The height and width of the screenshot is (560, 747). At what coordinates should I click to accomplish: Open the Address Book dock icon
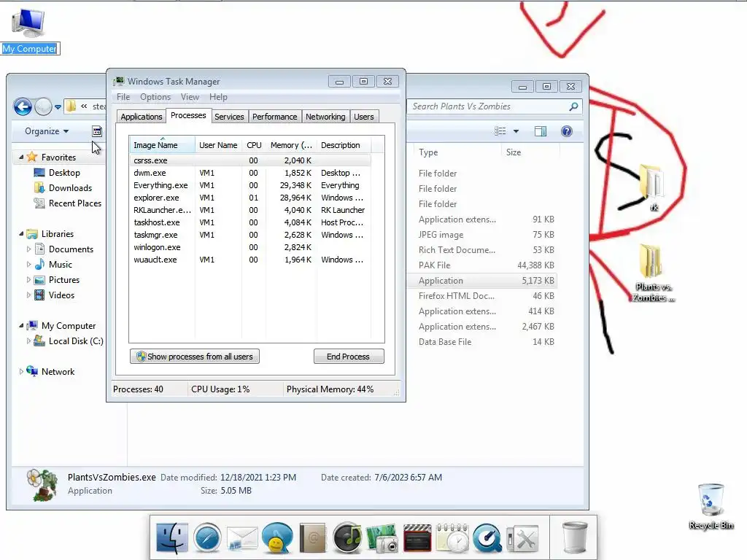[x=312, y=538]
